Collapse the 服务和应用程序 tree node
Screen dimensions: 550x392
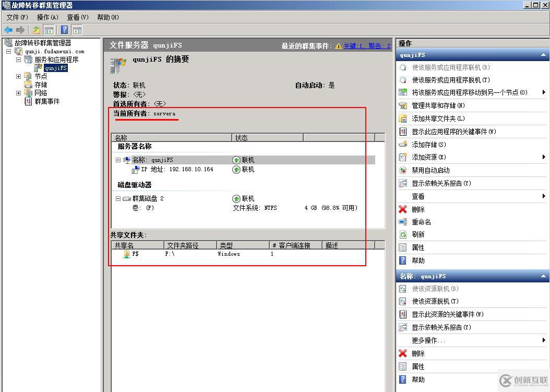coord(19,60)
